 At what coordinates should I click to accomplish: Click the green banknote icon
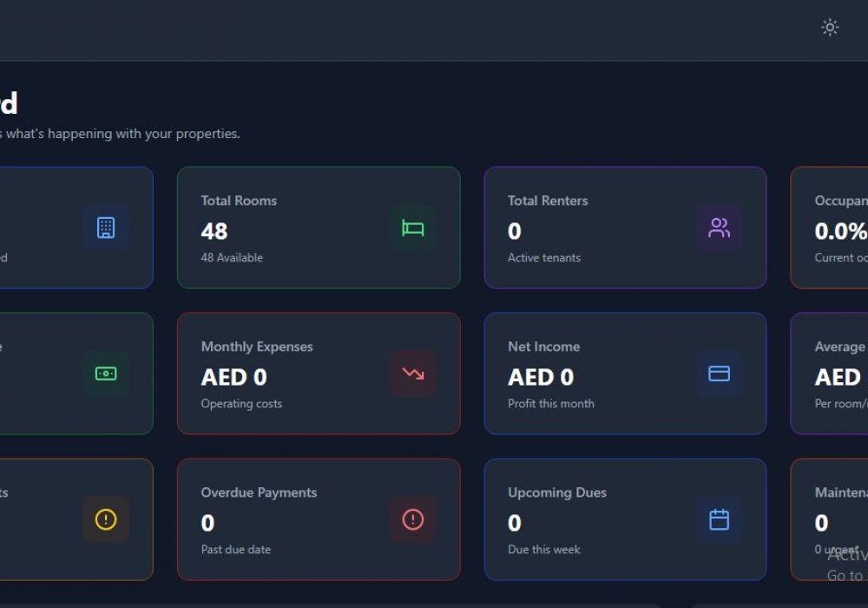tap(106, 373)
